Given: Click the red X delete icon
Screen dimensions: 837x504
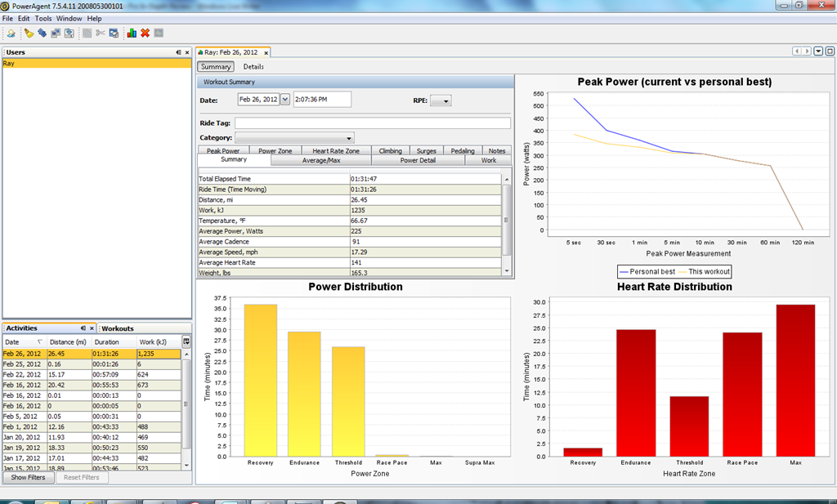Looking at the screenshot, I should coord(145,33).
